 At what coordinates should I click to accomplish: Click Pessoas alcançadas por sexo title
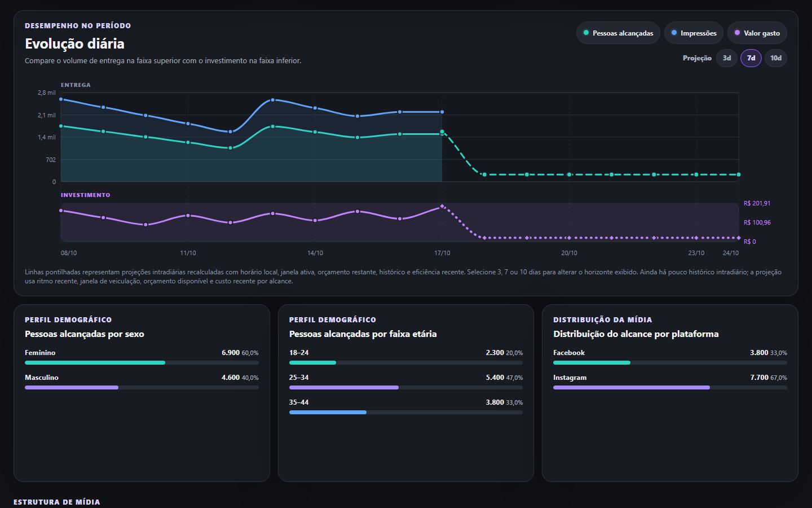tap(85, 334)
